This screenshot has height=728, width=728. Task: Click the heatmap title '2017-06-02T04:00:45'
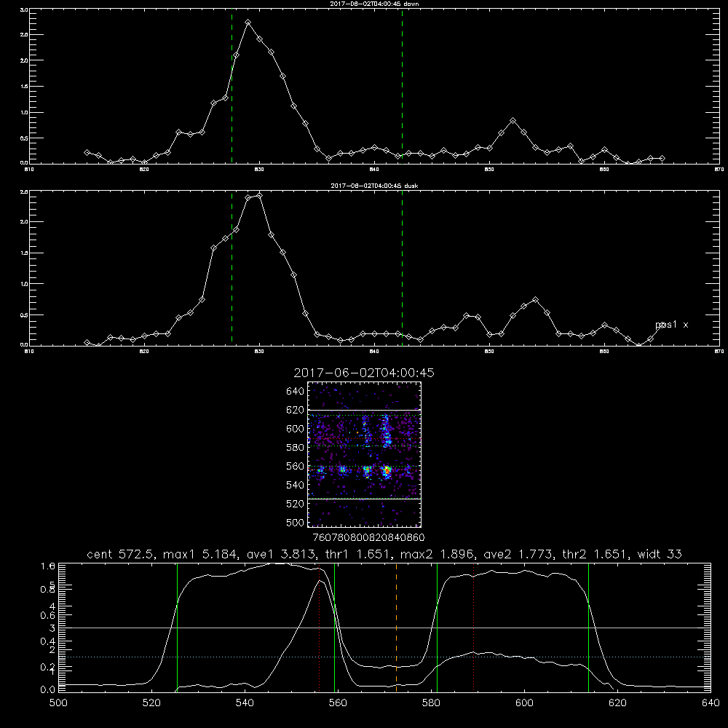364,373
